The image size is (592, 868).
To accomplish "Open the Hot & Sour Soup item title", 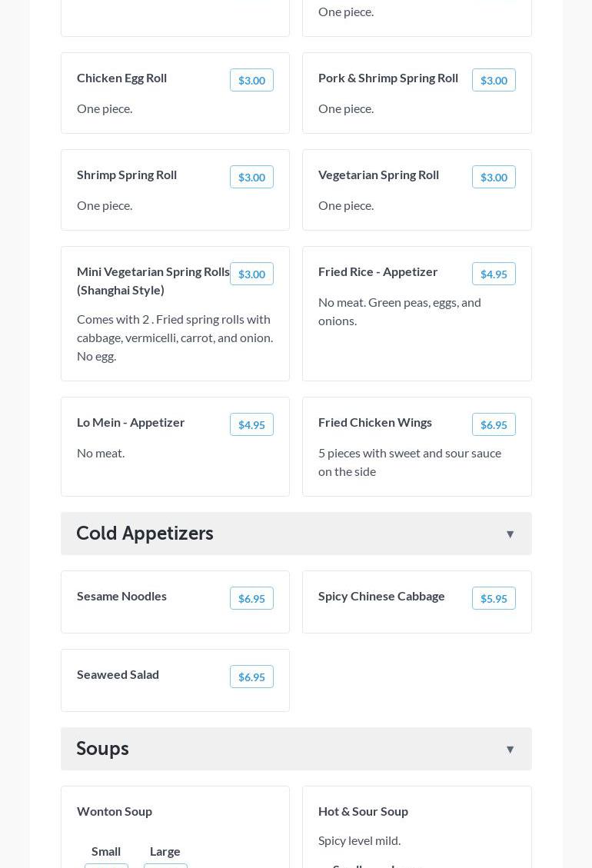I will click(363, 811).
